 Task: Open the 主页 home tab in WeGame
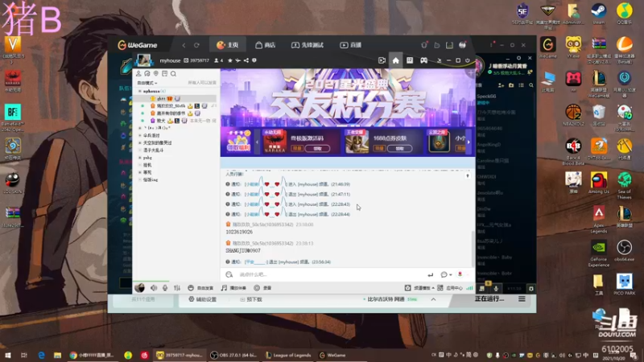[228, 45]
